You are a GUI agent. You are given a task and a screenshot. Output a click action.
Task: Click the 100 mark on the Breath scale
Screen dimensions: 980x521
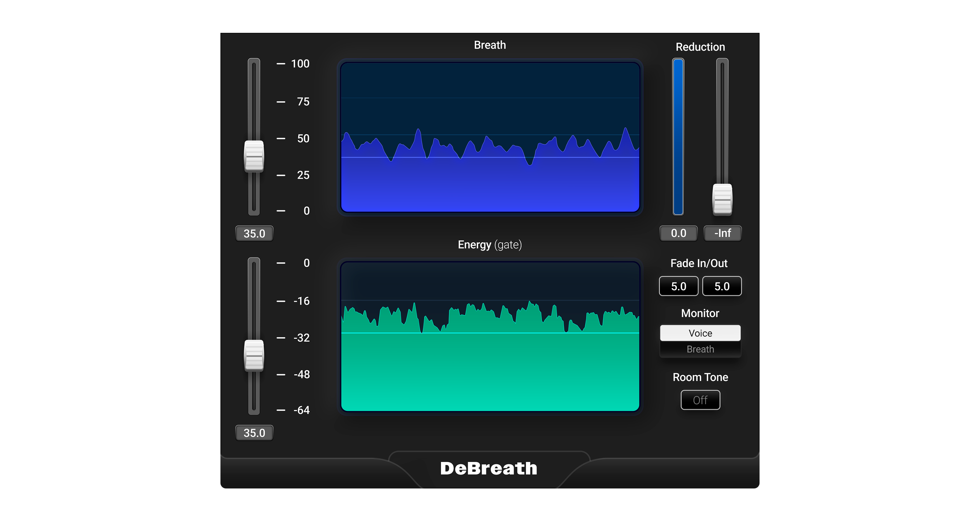point(300,63)
